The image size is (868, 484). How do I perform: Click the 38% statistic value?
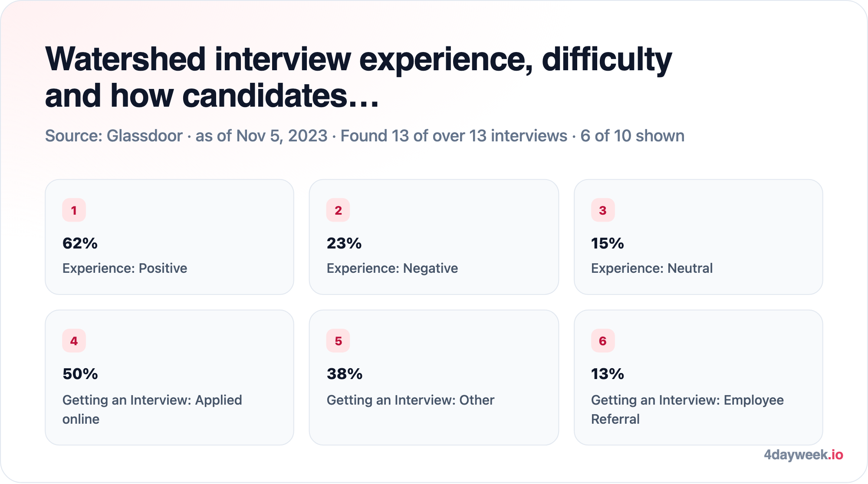pyautogui.click(x=345, y=374)
